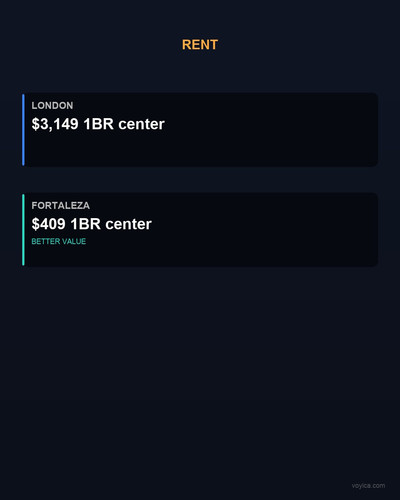Click the BETTER VALUE tag
Image resolution: width=400 pixels, height=500 pixels.
click(x=59, y=241)
